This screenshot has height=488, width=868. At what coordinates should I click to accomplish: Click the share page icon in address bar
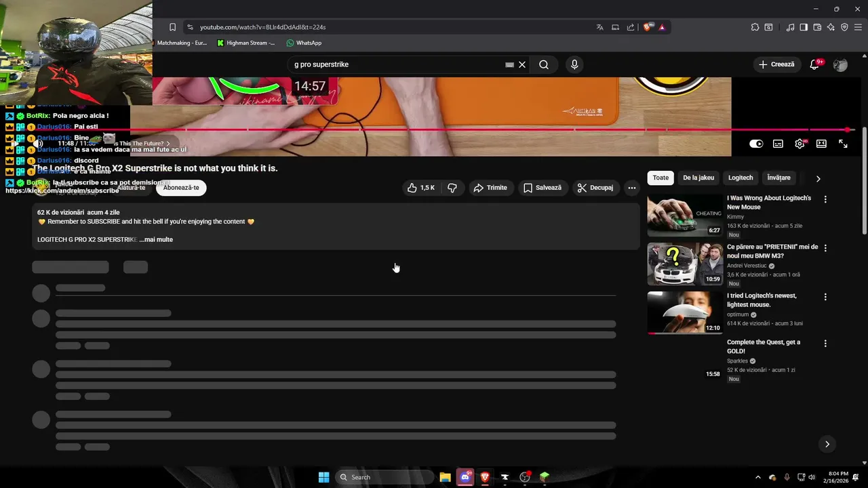pos(631,27)
